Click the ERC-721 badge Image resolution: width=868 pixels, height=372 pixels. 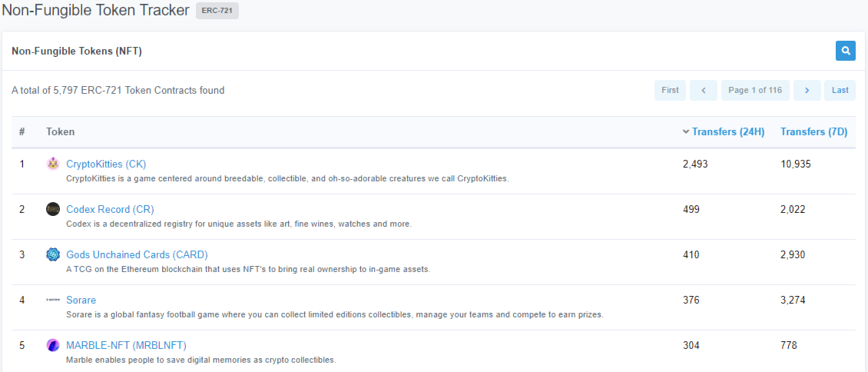point(217,11)
